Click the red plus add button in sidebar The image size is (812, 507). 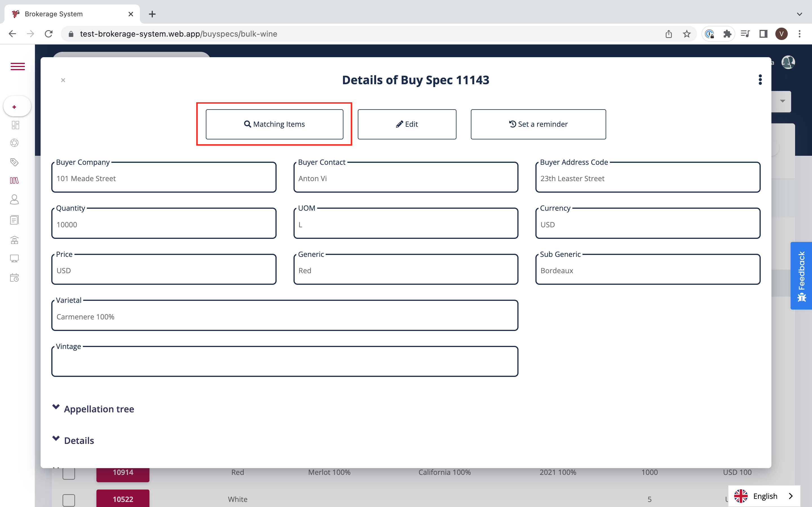pos(14,107)
